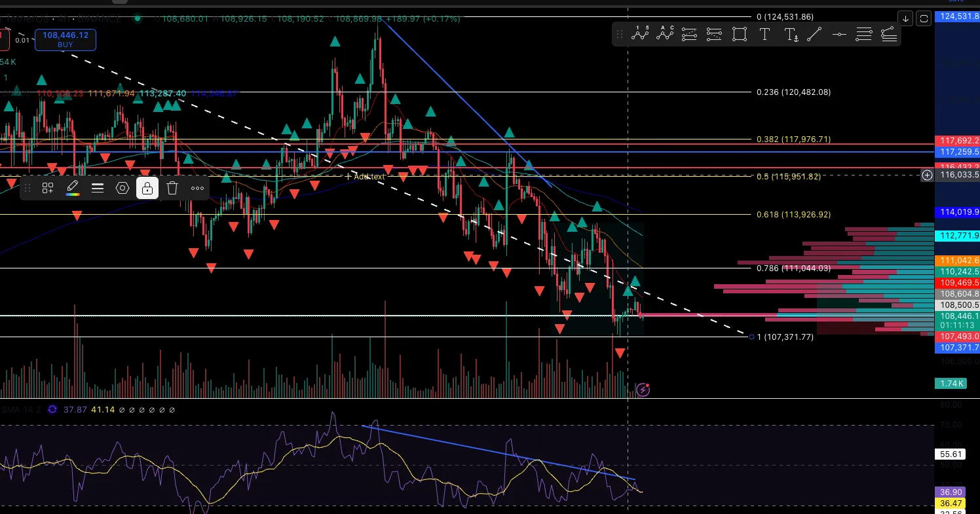Click the red 109,469.5 price label

pyautogui.click(x=958, y=283)
